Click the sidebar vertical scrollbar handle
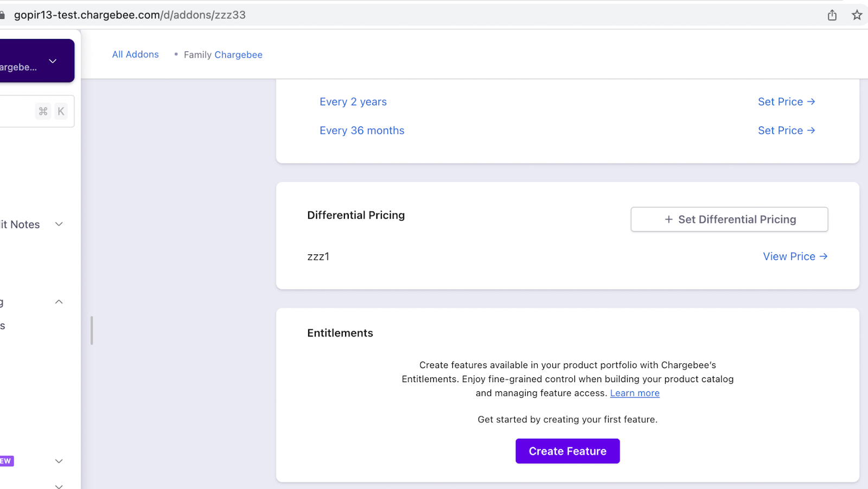868x489 pixels. pyautogui.click(x=92, y=330)
